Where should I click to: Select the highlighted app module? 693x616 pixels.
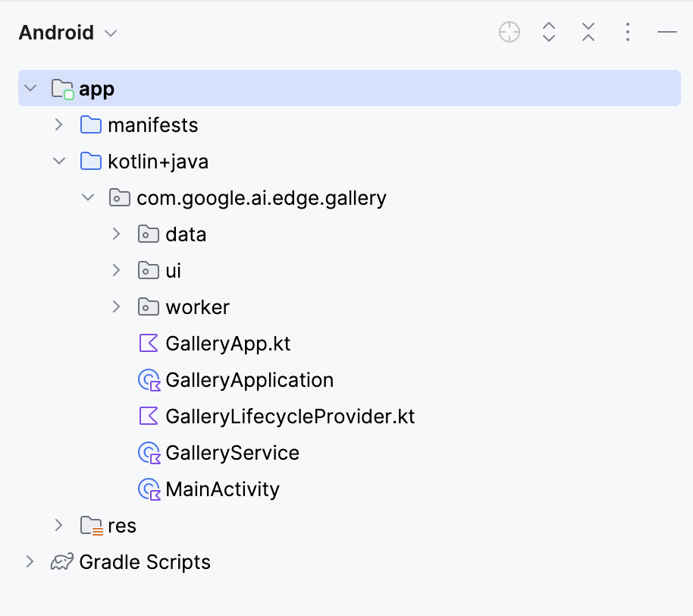[x=97, y=88]
